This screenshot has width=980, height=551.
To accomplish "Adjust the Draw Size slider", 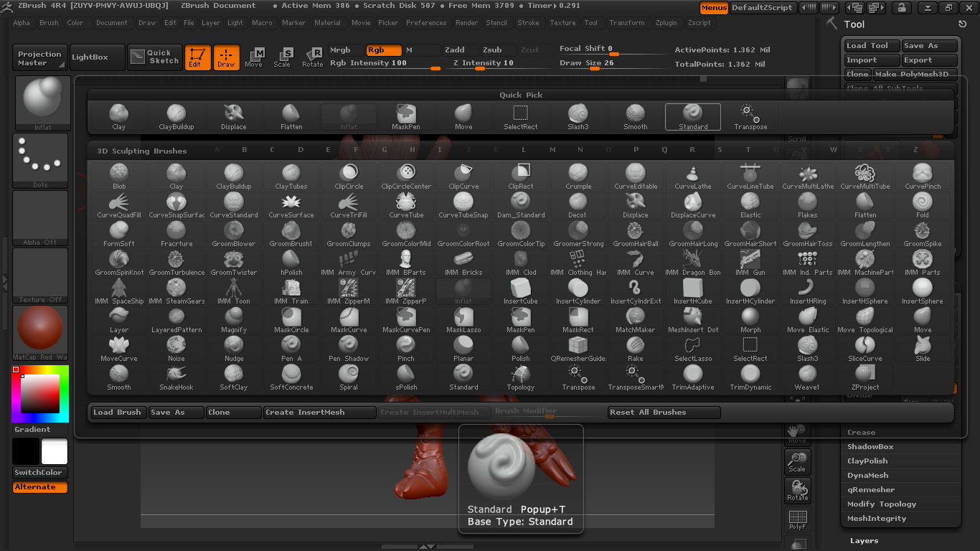I will point(613,64).
